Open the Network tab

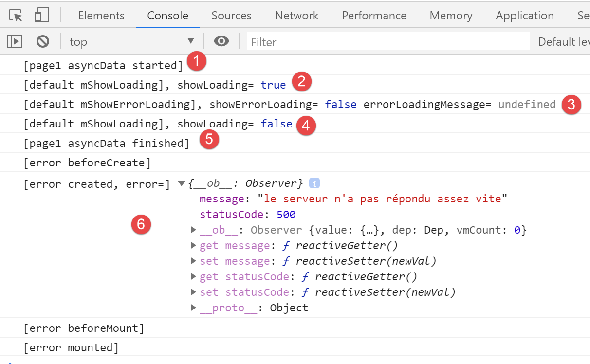(x=296, y=16)
